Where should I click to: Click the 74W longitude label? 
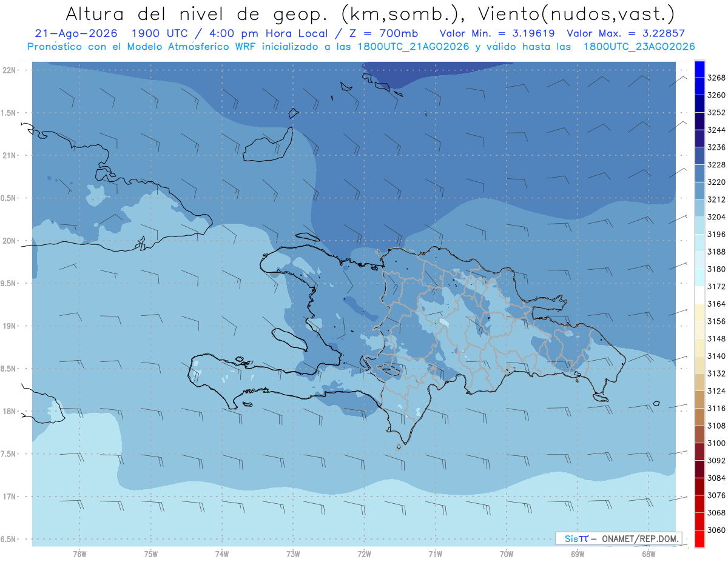pos(222,554)
